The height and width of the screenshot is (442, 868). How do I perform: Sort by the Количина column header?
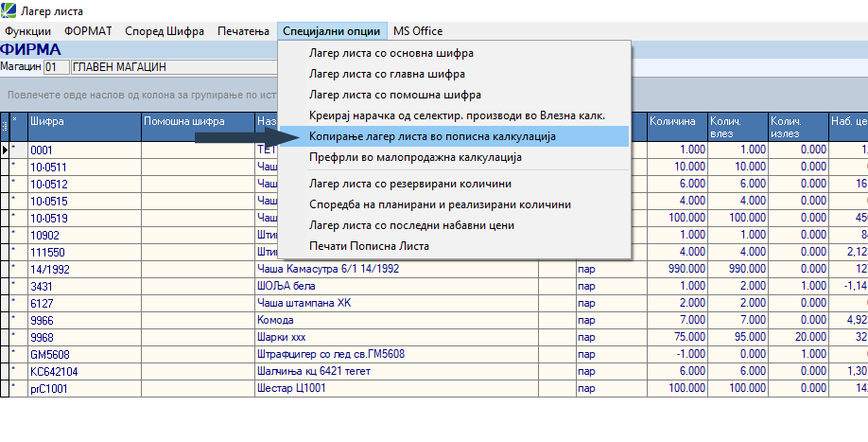[678, 127]
